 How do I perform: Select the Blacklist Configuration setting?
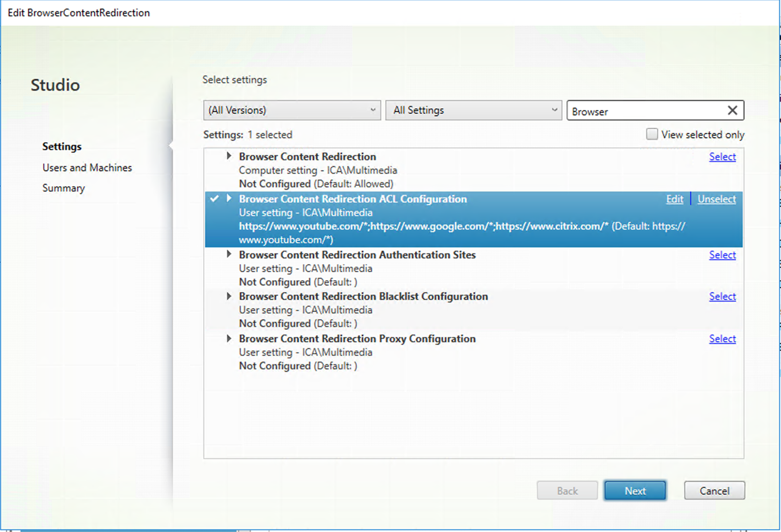[722, 296]
